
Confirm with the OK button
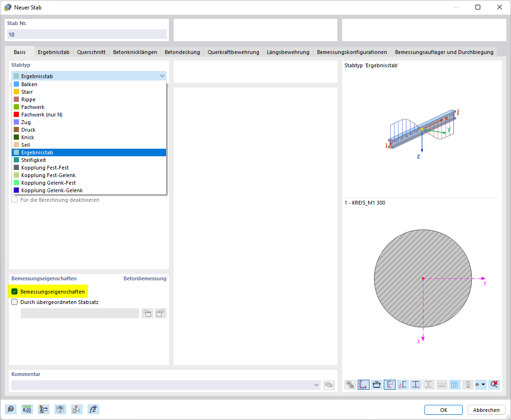point(443,410)
